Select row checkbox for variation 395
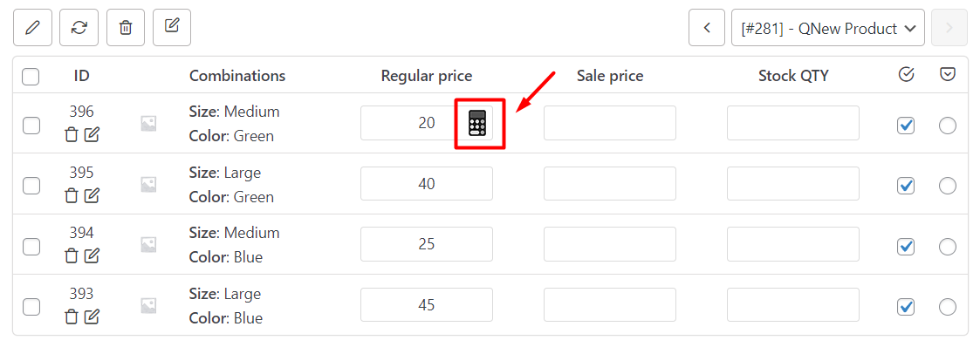980x347 pixels. (31, 186)
